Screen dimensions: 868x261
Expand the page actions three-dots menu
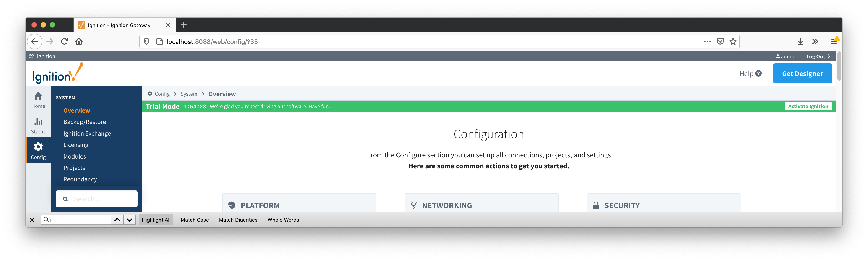[x=707, y=41]
